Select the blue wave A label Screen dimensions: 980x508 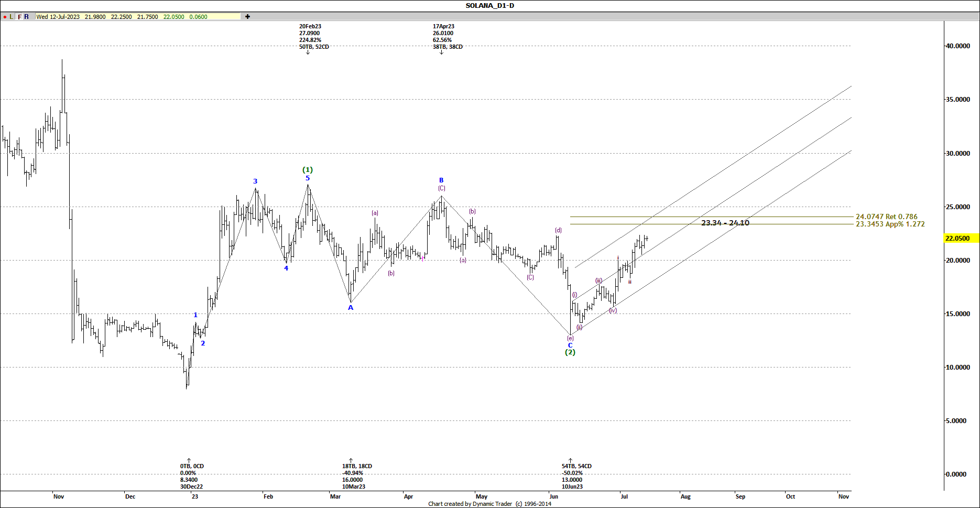pyautogui.click(x=351, y=308)
